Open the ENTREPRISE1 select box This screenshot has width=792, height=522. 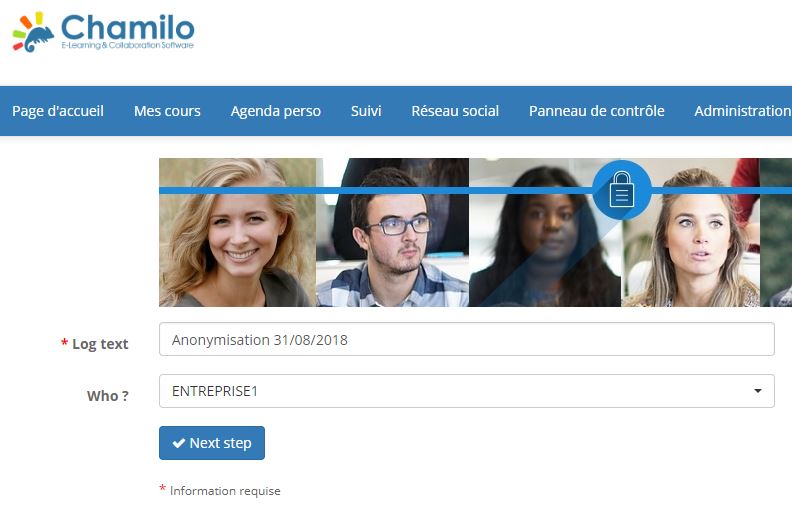pos(467,391)
